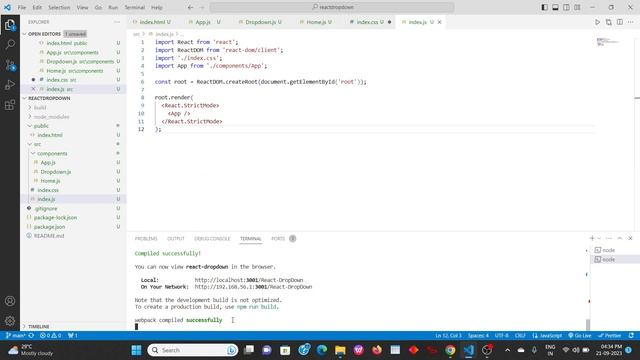
Task: Click the main branch status item
Action: [16, 336]
